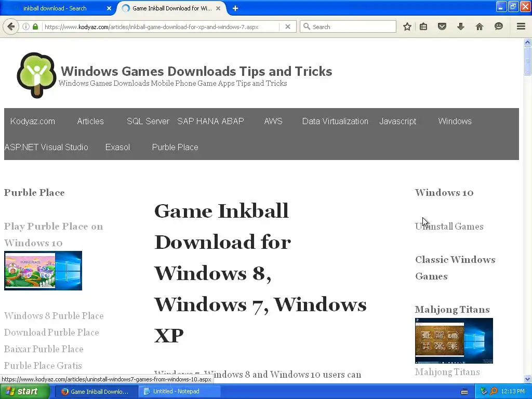Open Play Purble Place on Windows 10 link
The width and height of the screenshot is (532, 399).
point(54,234)
